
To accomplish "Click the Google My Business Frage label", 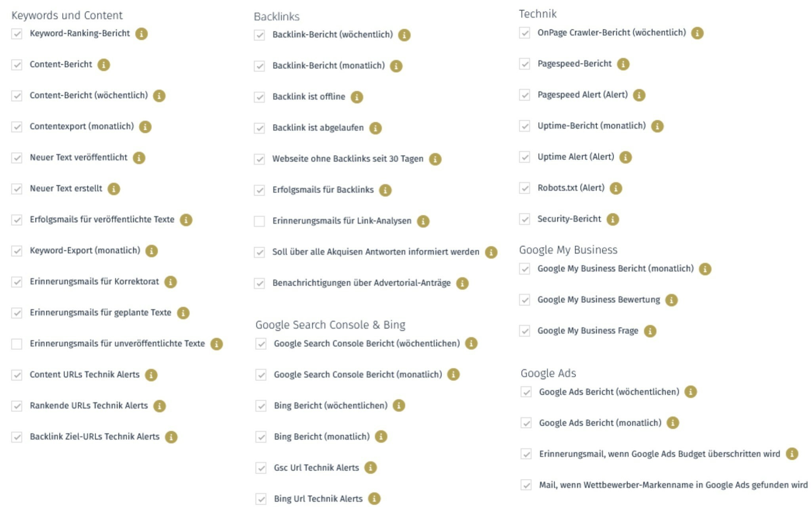I will [x=588, y=331].
